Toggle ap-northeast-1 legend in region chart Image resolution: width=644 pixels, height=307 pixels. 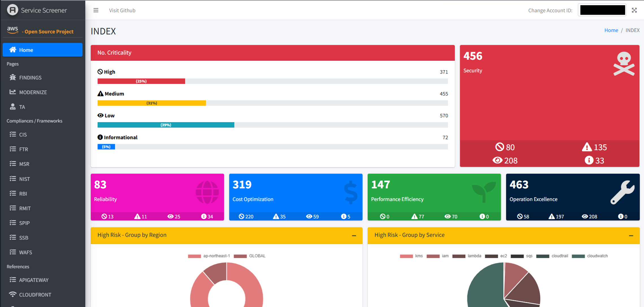[x=209, y=256]
